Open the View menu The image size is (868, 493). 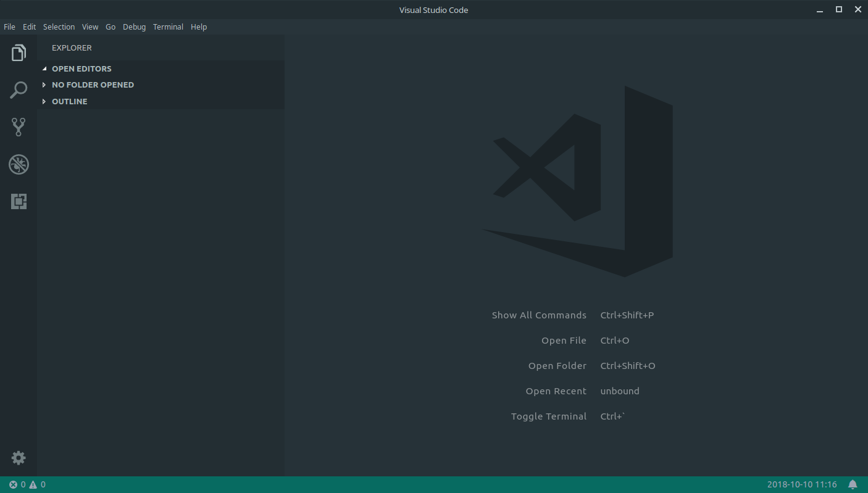90,27
